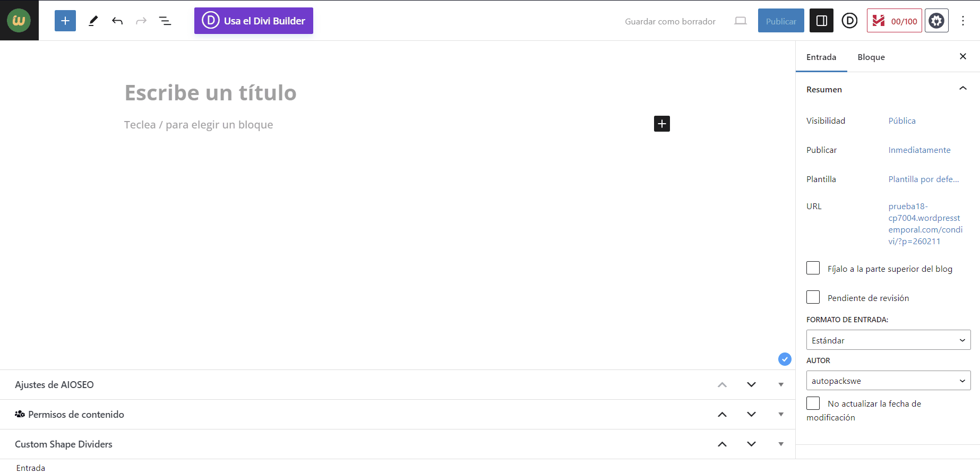980x473 pixels.
Task: Click the preview laptop icon
Action: click(x=740, y=21)
